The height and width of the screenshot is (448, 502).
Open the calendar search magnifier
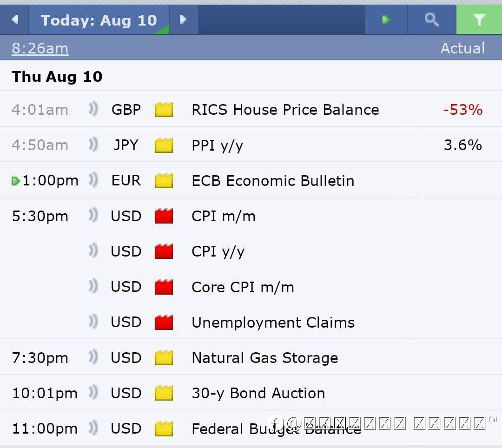432,20
